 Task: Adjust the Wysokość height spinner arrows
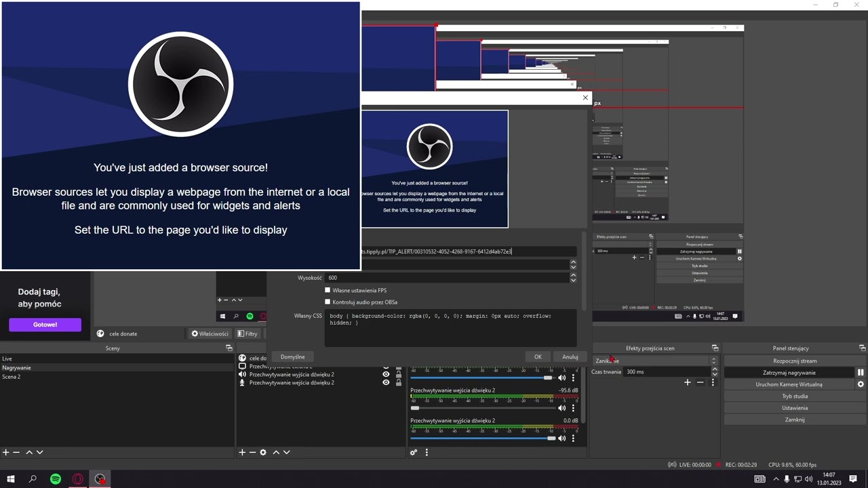tap(573, 277)
